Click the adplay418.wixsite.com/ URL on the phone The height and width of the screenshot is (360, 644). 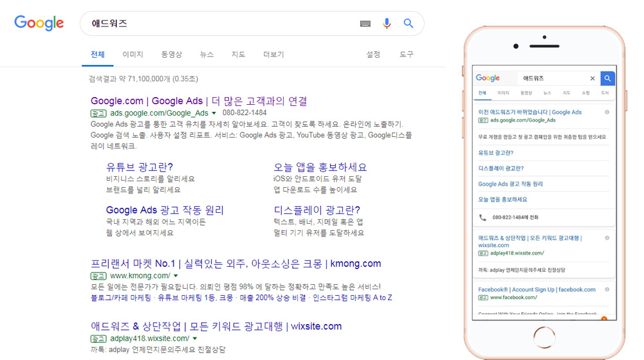click(x=517, y=253)
